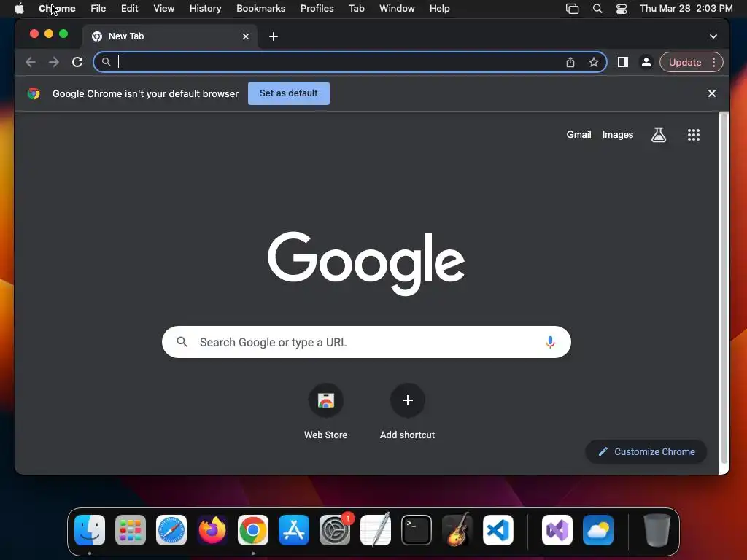
Task: Open the Tab menu
Action: (356, 9)
